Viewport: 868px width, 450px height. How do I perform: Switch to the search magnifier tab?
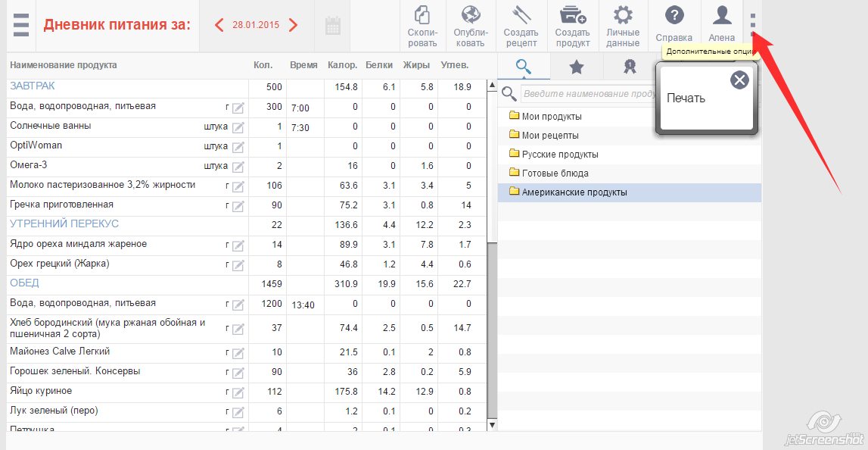pos(524,67)
